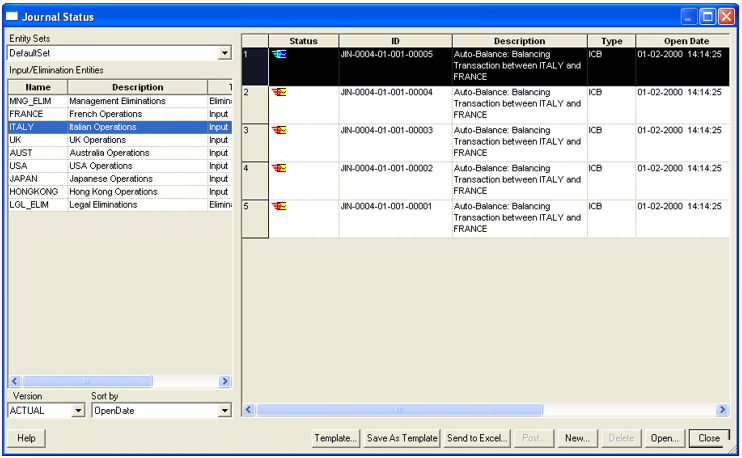This screenshot has width=742, height=458.
Task: Select the JAPAN entity row
Action: coord(120,179)
